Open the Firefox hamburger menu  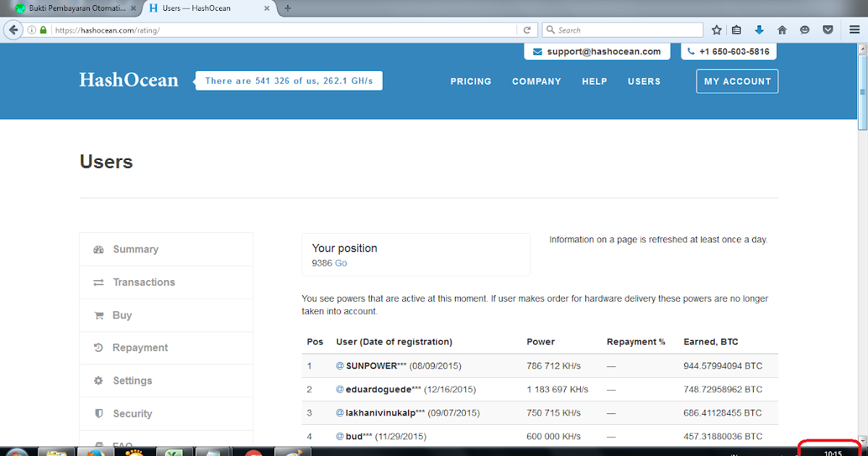tap(854, 30)
